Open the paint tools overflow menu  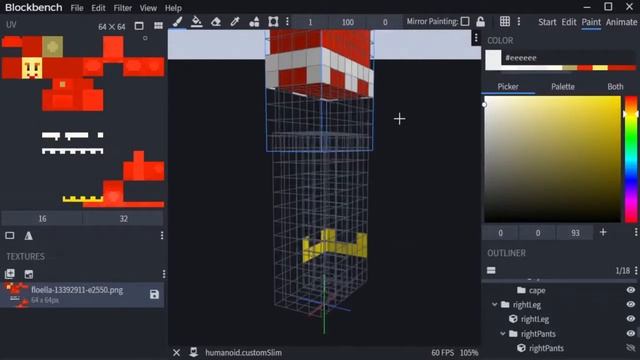click(287, 22)
